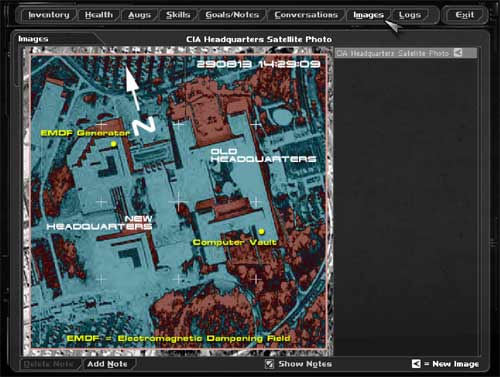Open the Inventory tab
This screenshot has height=377, width=500.
49,15
